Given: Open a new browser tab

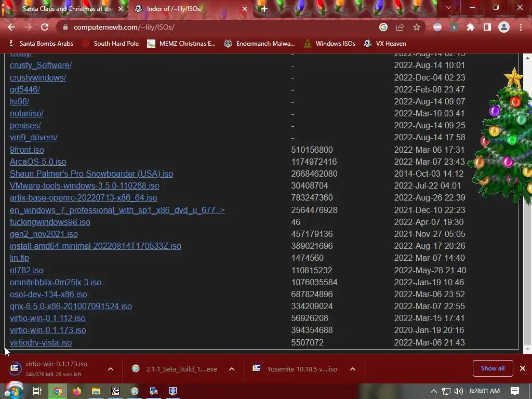Looking at the screenshot, I should coord(264,9).
